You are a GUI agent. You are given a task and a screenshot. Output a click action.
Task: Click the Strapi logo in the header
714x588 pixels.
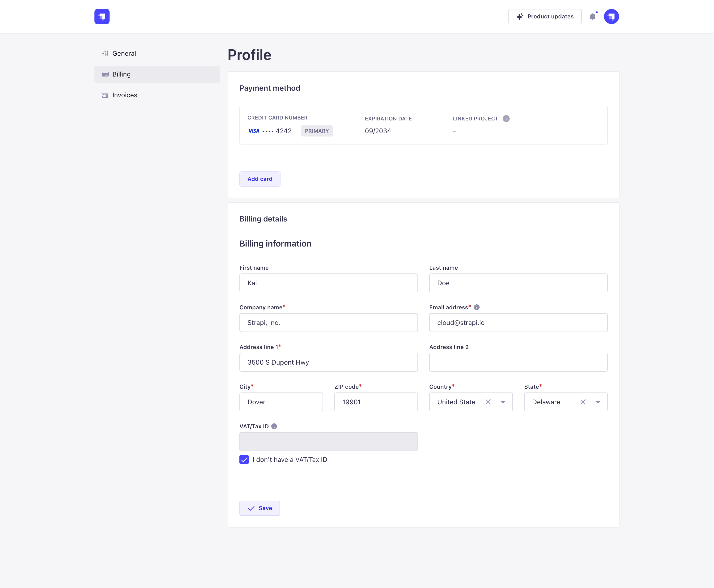[x=102, y=16]
